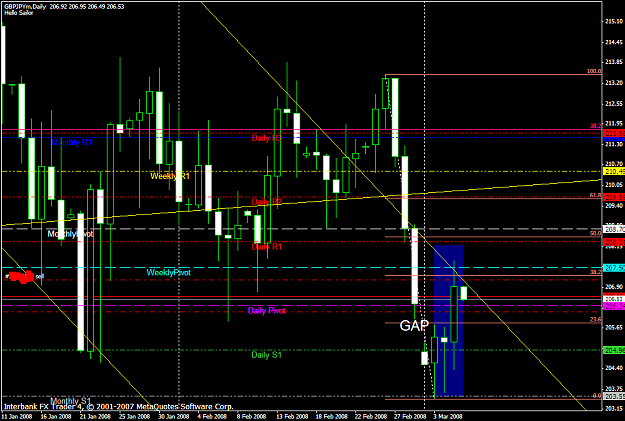Screen dimensions: 625x421
Task: Click the '22 Feb 2008' date label
Action: [371, 417]
